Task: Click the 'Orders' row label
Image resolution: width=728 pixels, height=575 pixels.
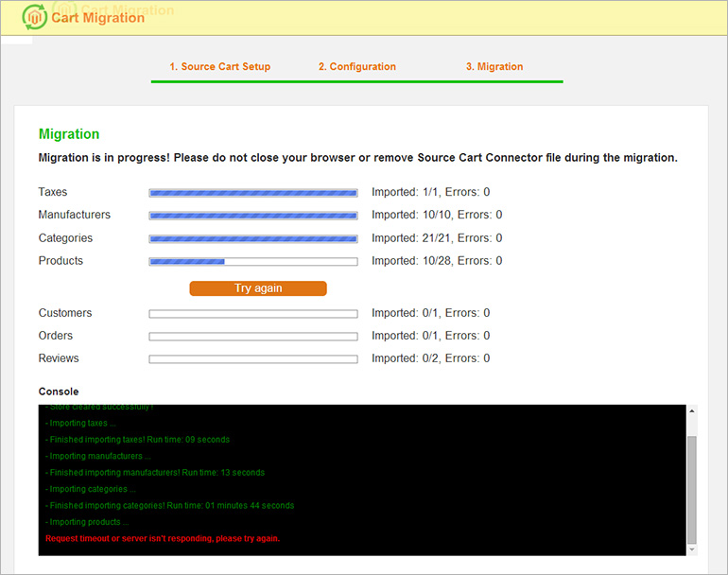Action: point(55,336)
